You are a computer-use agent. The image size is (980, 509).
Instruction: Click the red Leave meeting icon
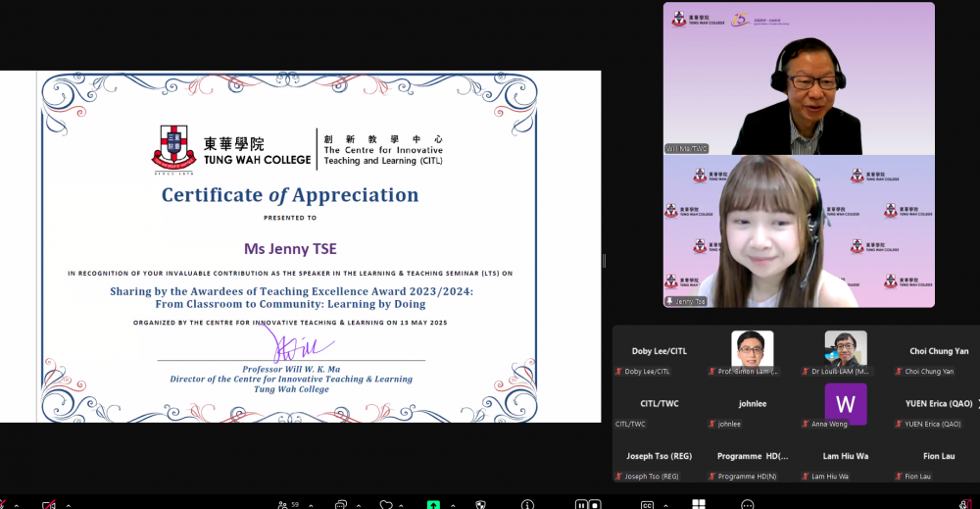point(967,505)
